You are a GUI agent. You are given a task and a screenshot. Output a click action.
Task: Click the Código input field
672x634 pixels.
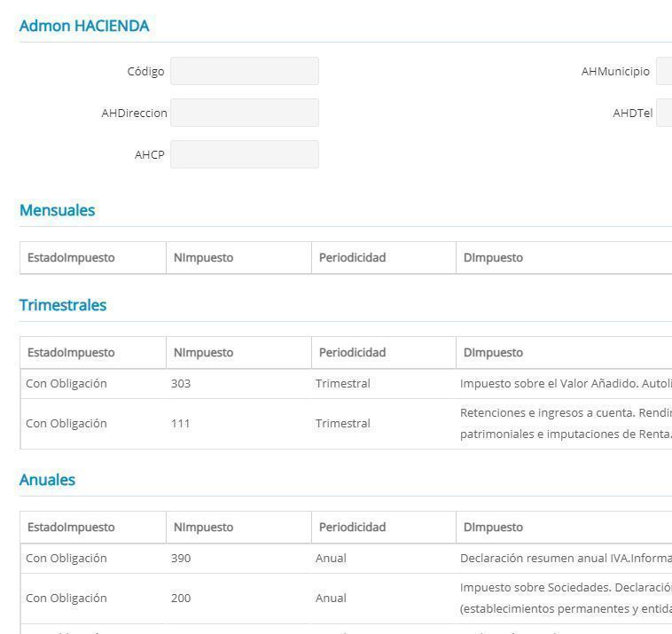[x=244, y=71]
